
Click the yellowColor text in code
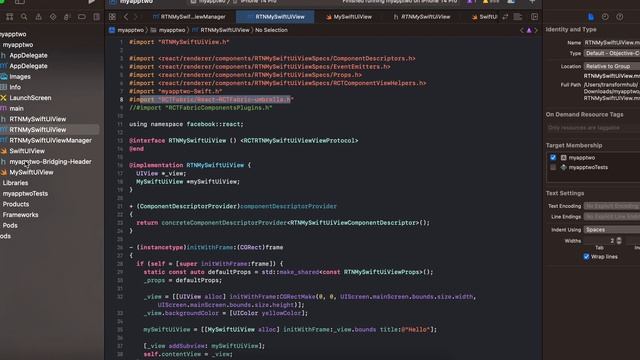283,313
